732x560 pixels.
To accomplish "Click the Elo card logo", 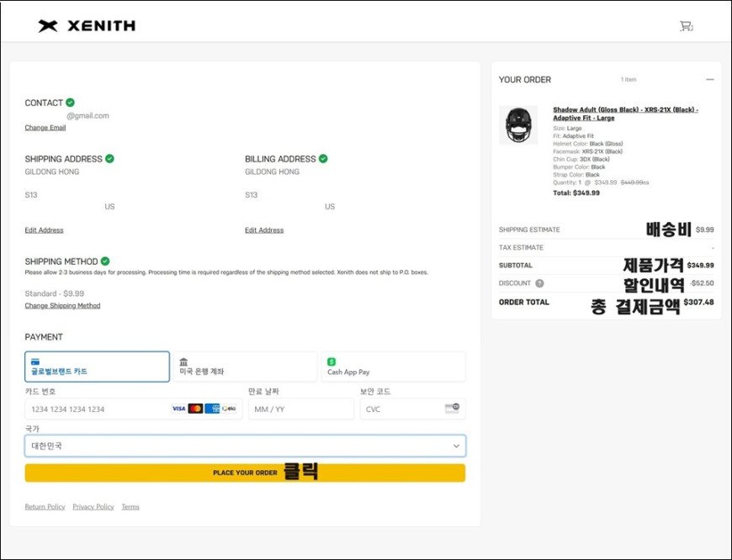I will pos(229,409).
